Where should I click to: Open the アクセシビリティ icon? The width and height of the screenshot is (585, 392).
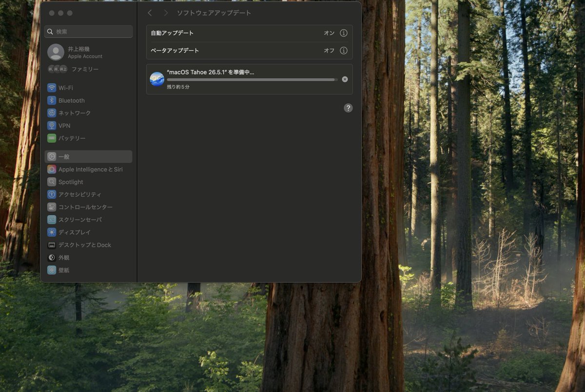click(52, 195)
